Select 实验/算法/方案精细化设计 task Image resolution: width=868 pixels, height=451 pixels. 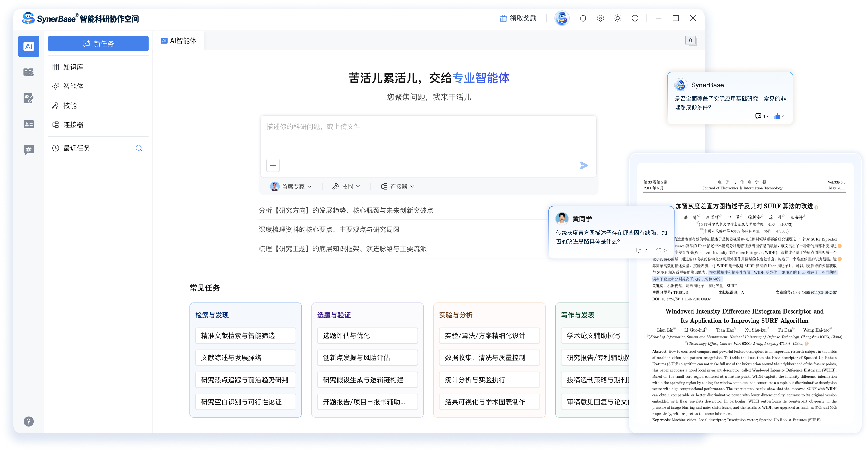pos(489,336)
